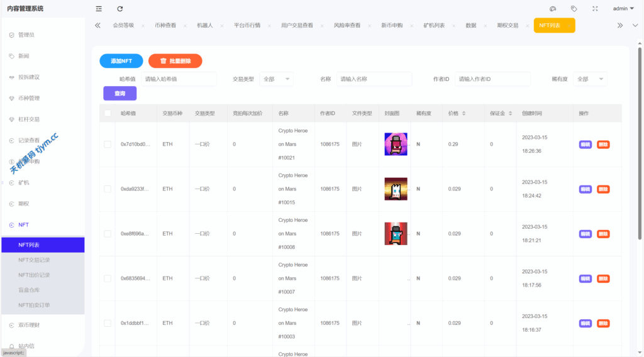Open NFT交易记录 in the sidebar

coord(43,260)
